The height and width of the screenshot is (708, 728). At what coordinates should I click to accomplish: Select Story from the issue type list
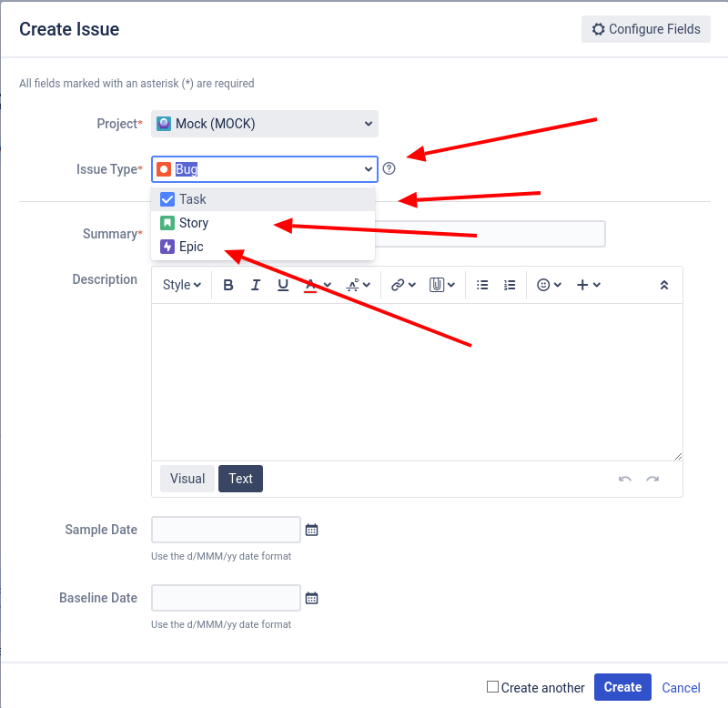coord(263,223)
